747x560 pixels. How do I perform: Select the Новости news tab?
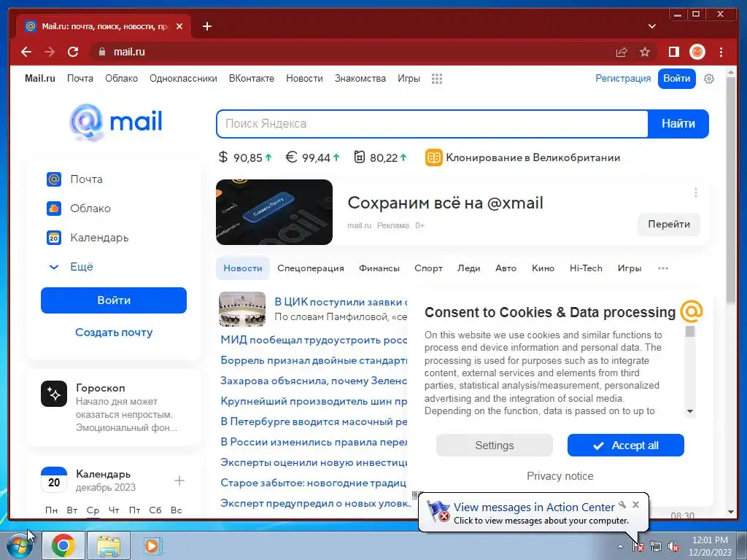pyautogui.click(x=242, y=268)
